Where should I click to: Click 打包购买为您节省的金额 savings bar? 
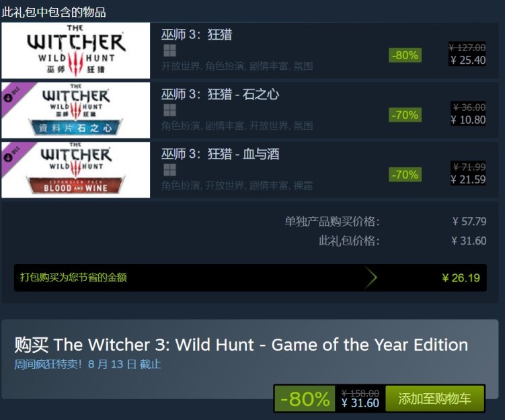tap(250, 278)
